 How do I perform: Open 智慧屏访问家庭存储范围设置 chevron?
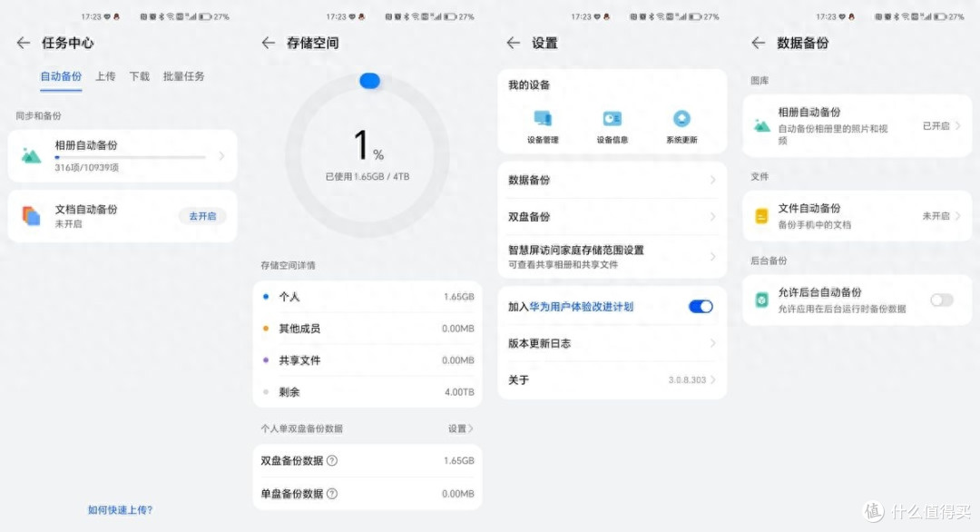[712, 256]
